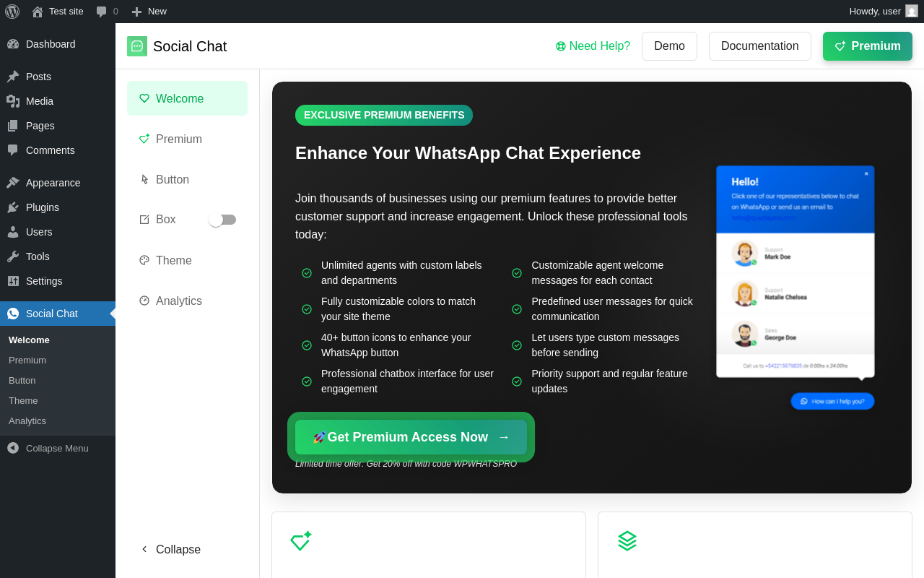Select the Plugins icon in sidebar

13,207
